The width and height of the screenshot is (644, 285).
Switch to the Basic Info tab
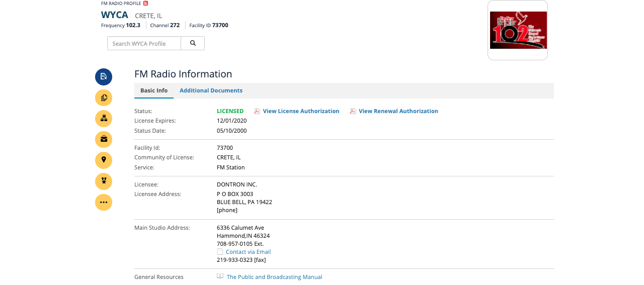point(154,90)
